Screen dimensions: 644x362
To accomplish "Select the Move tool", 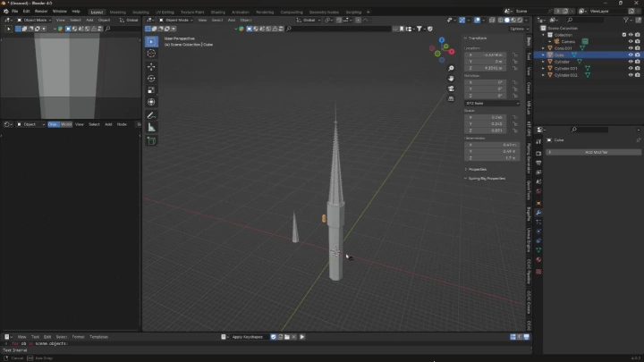I will 151,66.
